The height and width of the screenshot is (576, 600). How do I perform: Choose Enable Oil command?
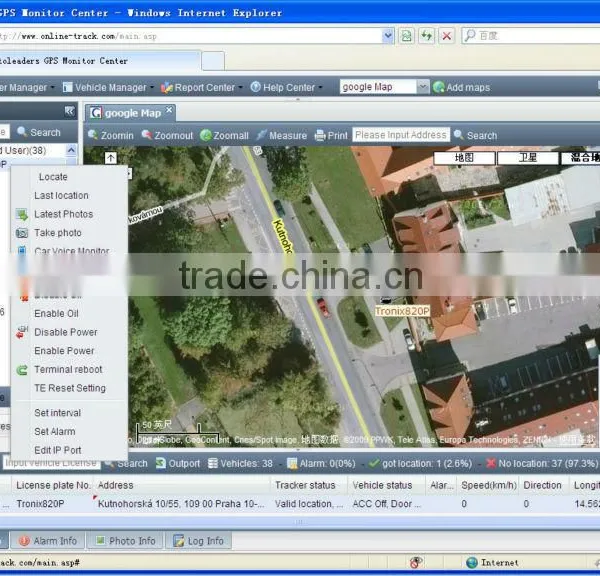click(x=56, y=313)
